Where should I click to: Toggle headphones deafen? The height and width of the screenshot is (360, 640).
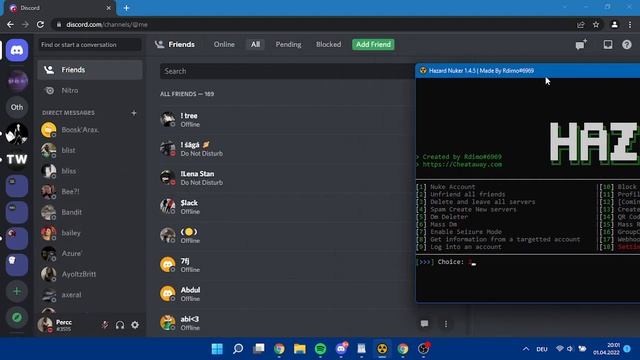pos(120,325)
